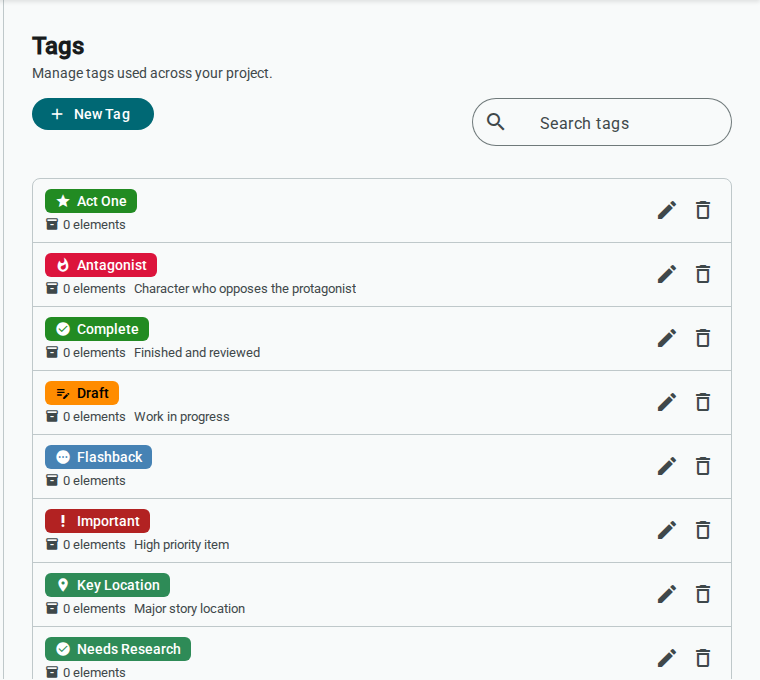Delete the Needs Research tag

pos(703,658)
